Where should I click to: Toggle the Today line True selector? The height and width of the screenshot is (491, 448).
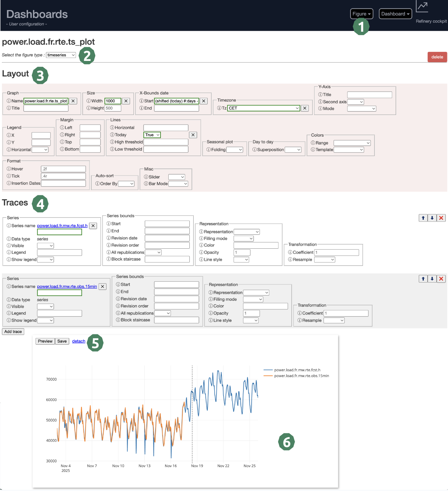(152, 135)
